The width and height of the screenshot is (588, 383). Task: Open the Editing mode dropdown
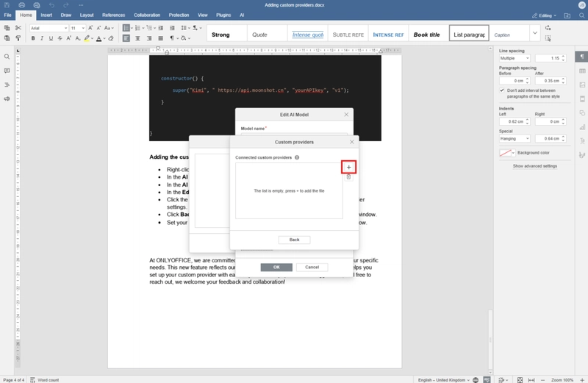tap(544, 15)
